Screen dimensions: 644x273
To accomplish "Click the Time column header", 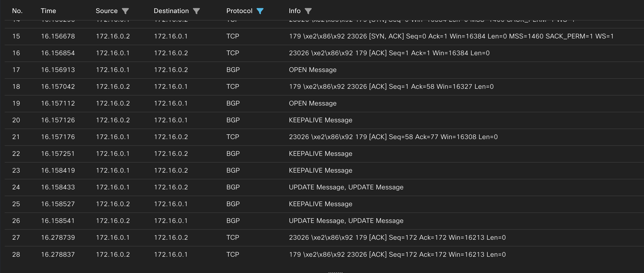I will pyautogui.click(x=48, y=11).
